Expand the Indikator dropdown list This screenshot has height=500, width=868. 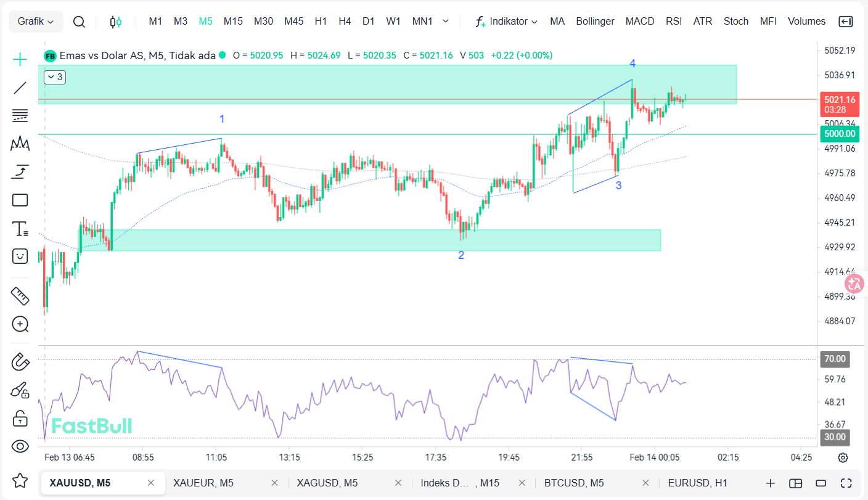(x=506, y=22)
